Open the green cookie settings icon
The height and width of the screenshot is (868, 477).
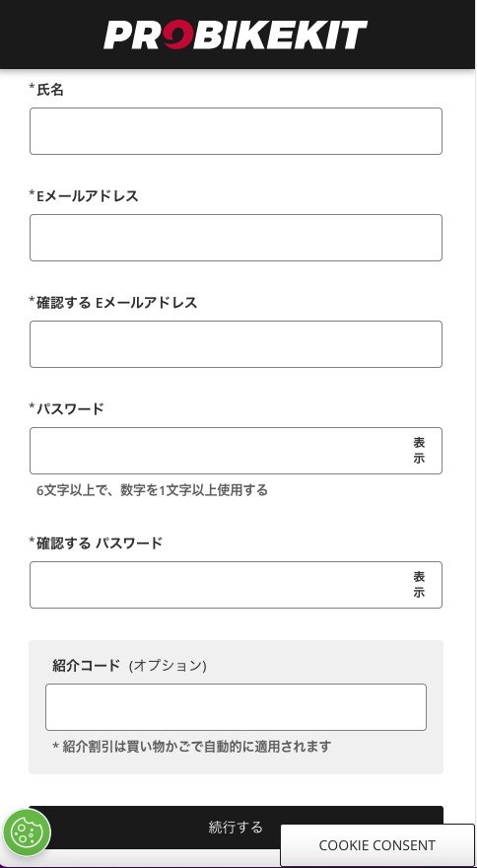click(27, 832)
